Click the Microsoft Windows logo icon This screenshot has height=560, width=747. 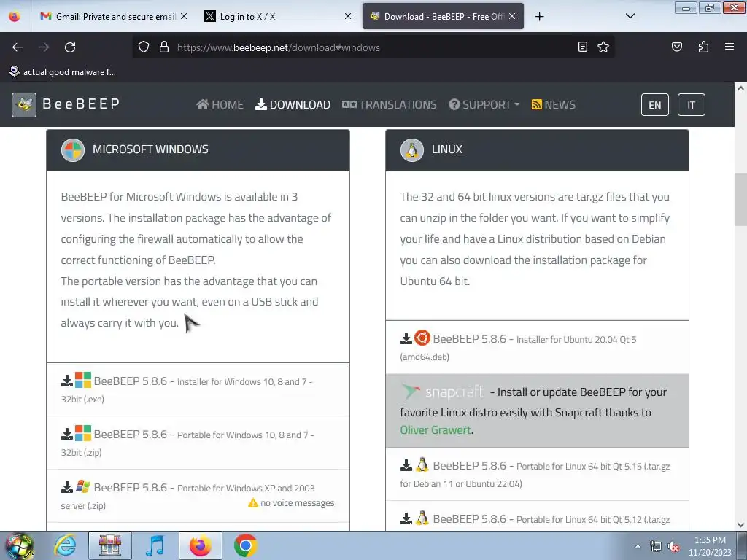pos(73,150)
